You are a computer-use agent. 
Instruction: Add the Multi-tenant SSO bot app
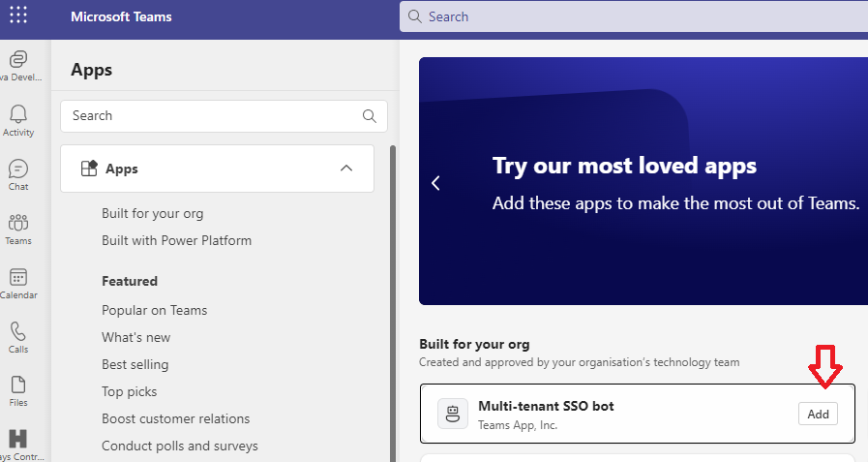[x=818, y=414]
